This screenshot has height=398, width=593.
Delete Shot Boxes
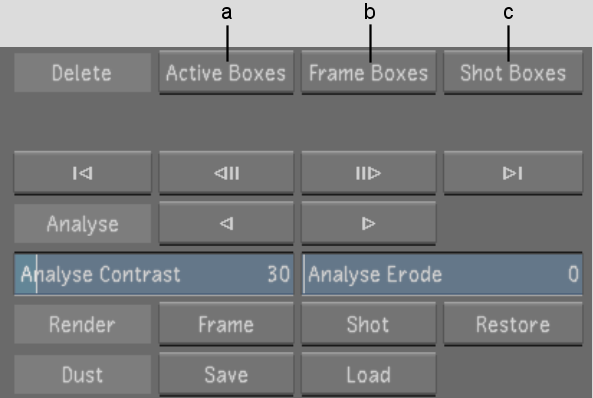[513, 72]
